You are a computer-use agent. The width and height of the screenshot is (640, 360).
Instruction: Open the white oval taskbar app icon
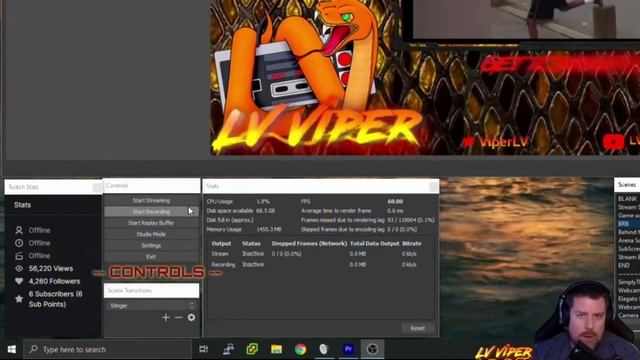click(x=324, y=349)
